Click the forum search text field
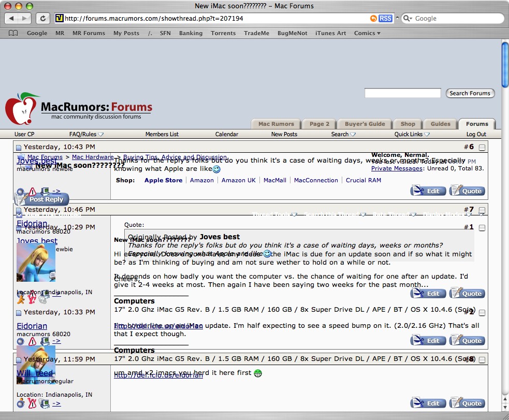Screen dimensions: 509x420 402,93
